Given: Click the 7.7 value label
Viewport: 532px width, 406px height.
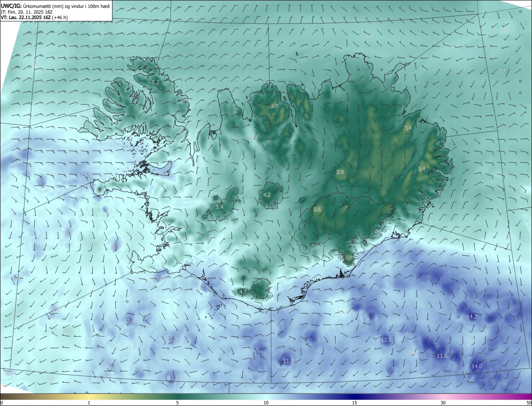Looking at the screenshot, I should (x=502, y=71).
